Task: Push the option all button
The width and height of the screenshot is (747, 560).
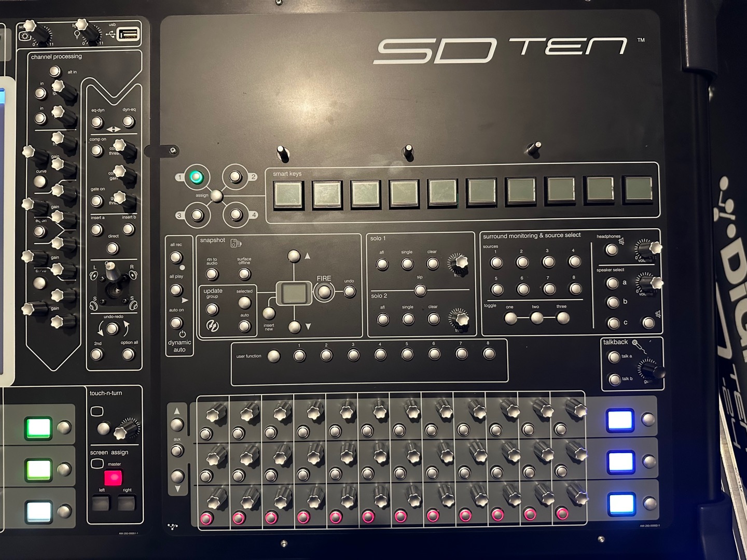Action: tap(128, 355)
